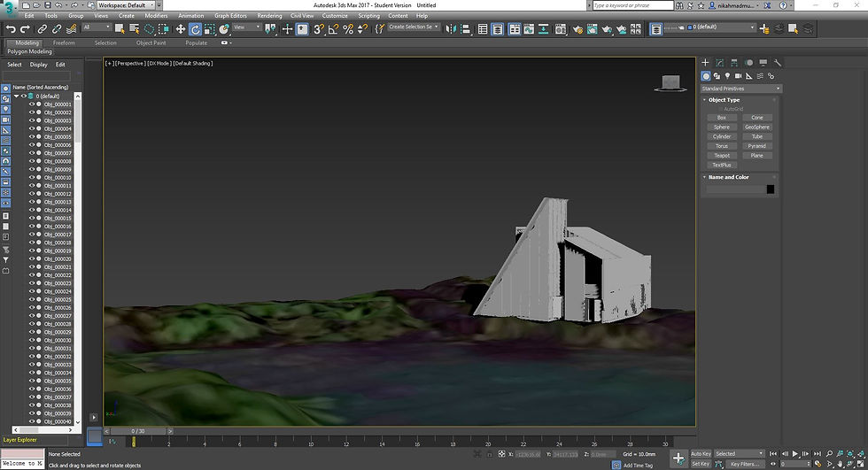Click the Play Animation button
The image size is (868, 470).
[795, 453]
